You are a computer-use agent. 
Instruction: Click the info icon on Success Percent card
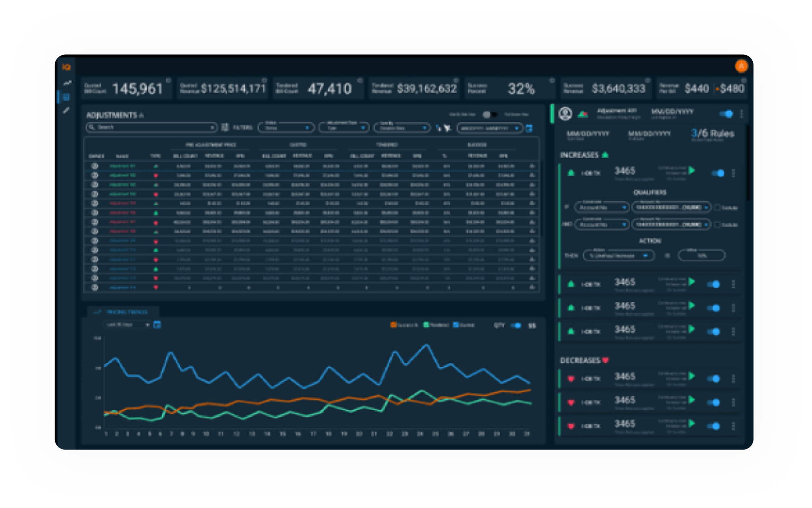pos(552,81)
